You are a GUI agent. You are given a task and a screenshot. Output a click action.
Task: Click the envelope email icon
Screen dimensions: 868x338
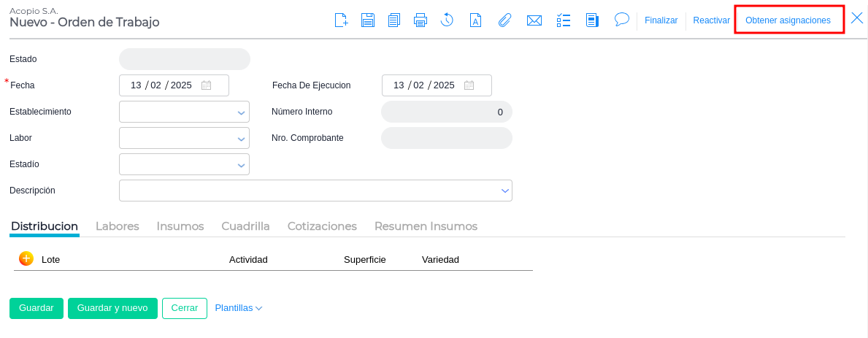(534, 20)
